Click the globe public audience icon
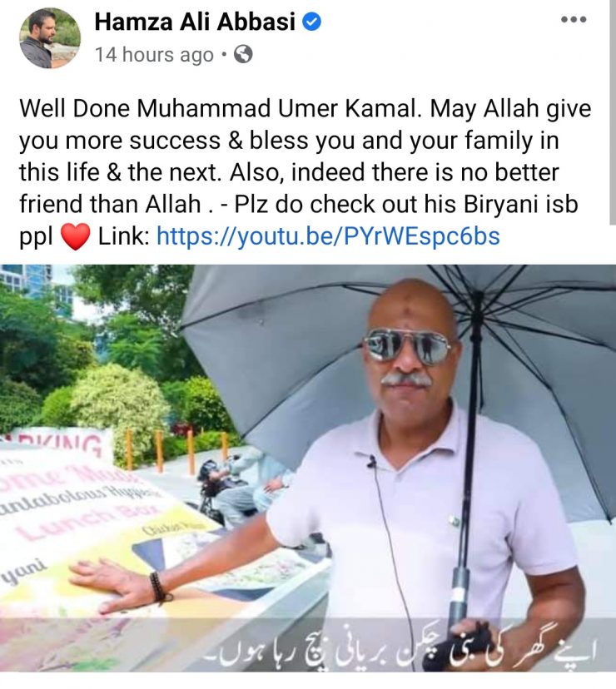The width and height of the screenshot is (616, 689). tap(243, 54)
